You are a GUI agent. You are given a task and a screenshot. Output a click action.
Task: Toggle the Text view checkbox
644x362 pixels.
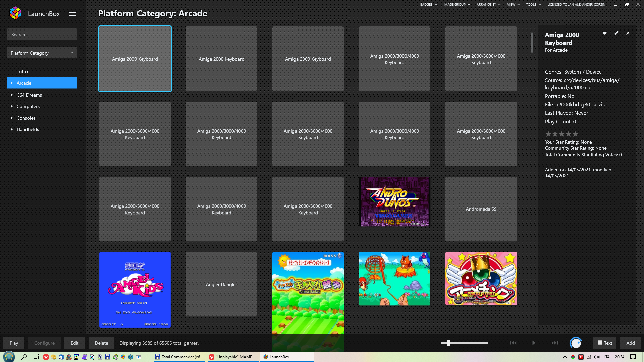(x=600, y=343)
